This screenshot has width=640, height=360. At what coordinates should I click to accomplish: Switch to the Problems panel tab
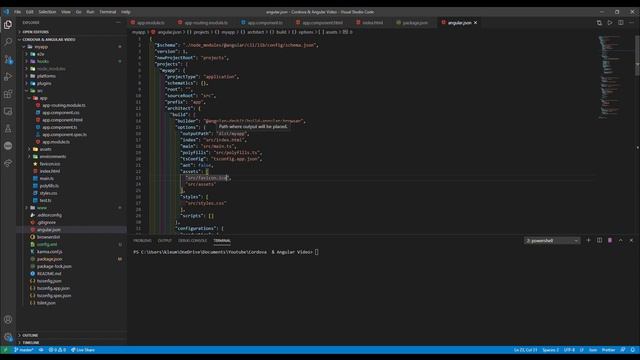click(x=142, y=241)
